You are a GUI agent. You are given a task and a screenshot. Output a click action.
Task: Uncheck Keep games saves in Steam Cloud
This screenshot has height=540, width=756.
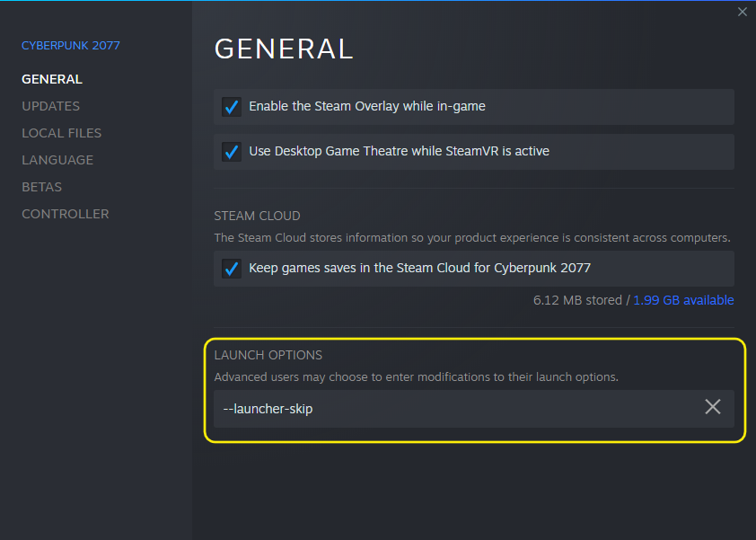[x=232, y=269]
